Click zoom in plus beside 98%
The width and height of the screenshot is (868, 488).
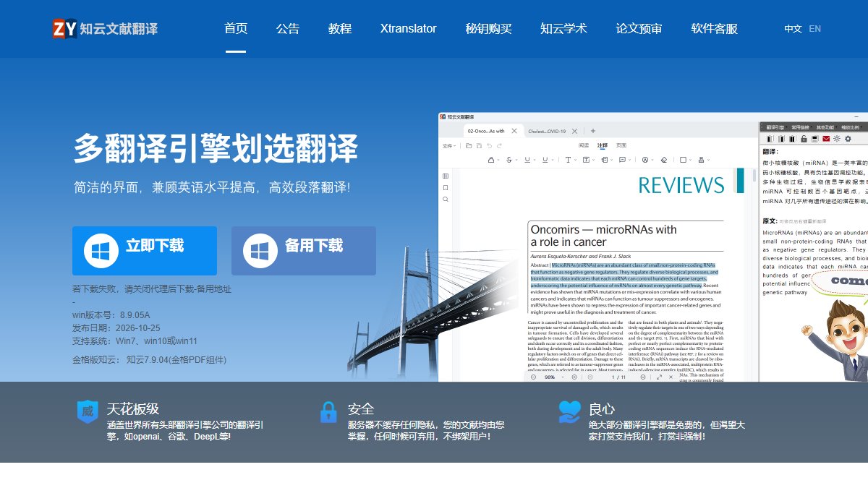pos(574,377)
